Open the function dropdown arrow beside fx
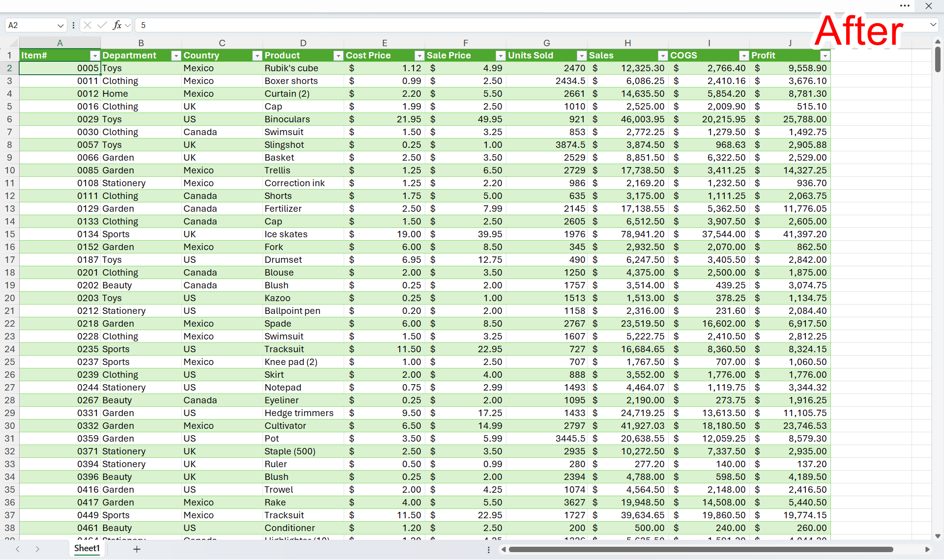This screenshot has width=944, height=560. click(x=128, y=26)
